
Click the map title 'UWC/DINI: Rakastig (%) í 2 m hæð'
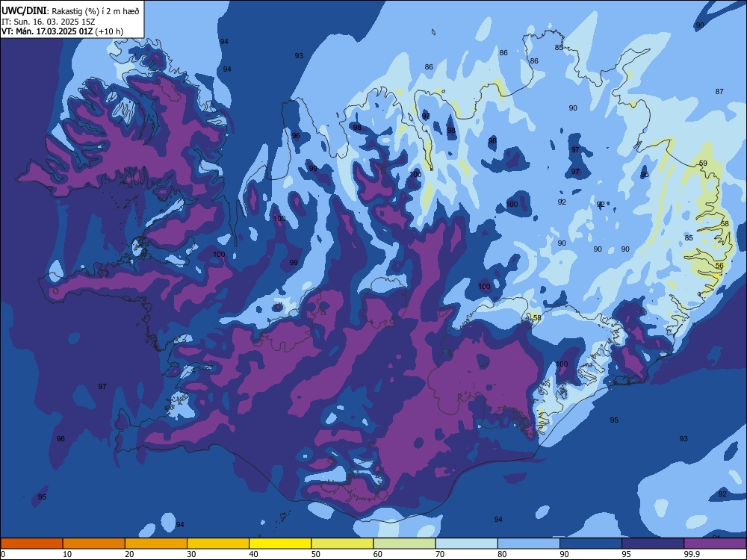[x=70, y=10]
